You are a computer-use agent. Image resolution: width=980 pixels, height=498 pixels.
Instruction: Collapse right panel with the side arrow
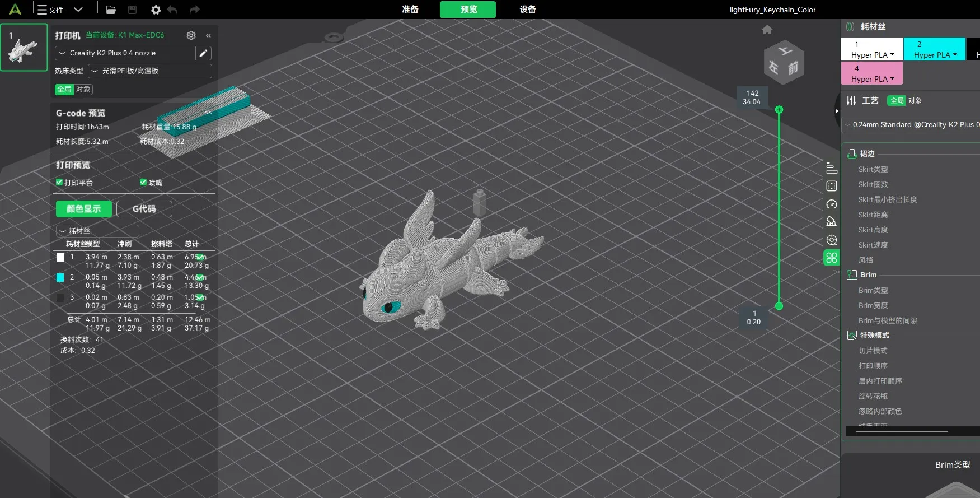coord(837,111)
